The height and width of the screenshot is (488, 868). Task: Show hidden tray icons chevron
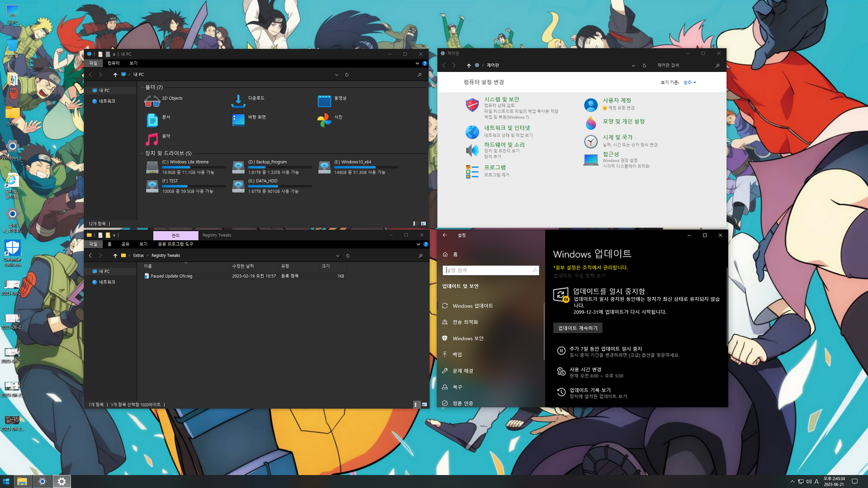click(x=792, y=482)
